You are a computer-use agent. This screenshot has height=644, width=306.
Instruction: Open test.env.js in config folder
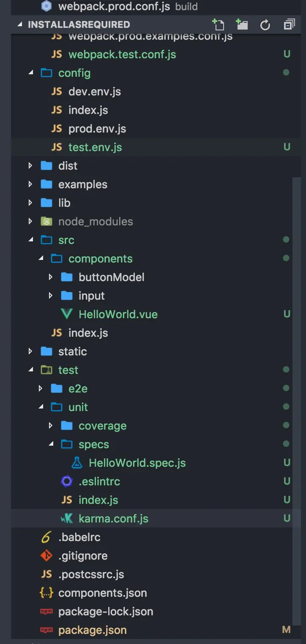[x=95, y=147]
